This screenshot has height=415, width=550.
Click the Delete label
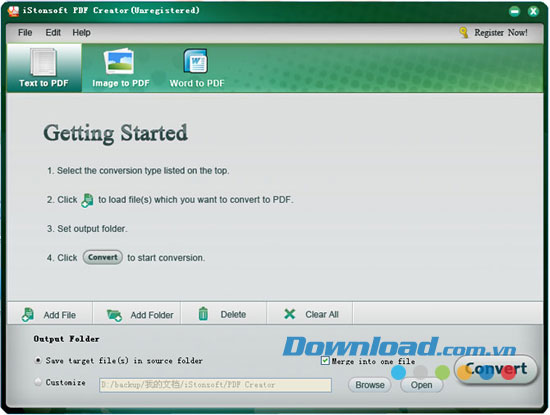(x=233, y=314)
